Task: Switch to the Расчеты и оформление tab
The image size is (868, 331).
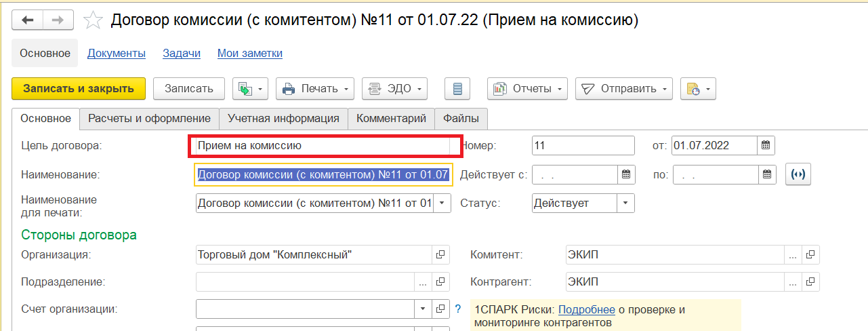Action: click(150, 118)
